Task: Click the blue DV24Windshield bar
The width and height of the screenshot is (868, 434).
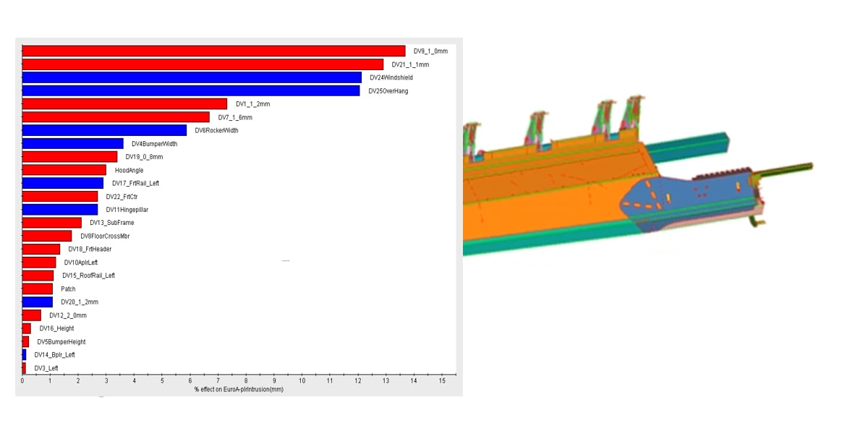Action: [x=192, y=77]
